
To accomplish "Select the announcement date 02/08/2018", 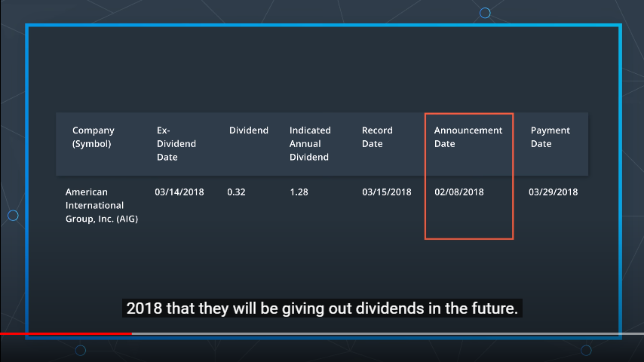I will point(458,192).
